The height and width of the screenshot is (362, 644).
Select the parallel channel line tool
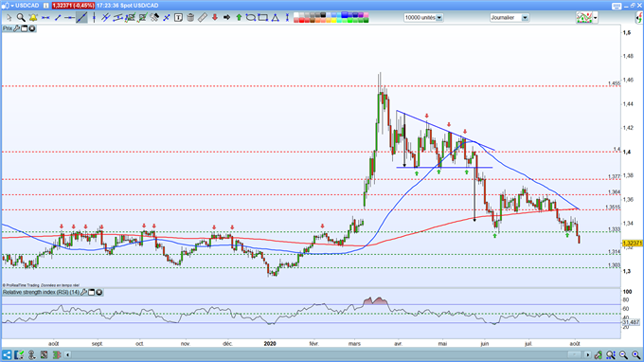pos(106,18)
